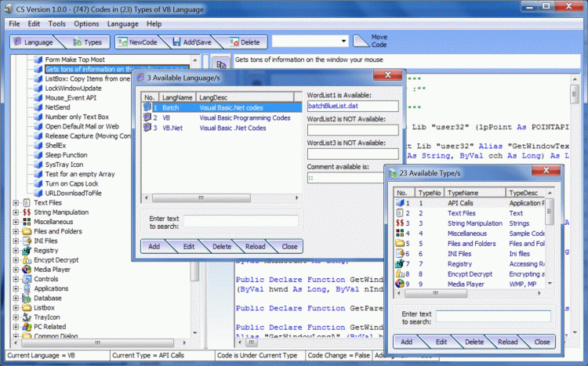Open the Language menu
Image resolution: width=588 pixels, height=366 pixels.
[122, 24]
